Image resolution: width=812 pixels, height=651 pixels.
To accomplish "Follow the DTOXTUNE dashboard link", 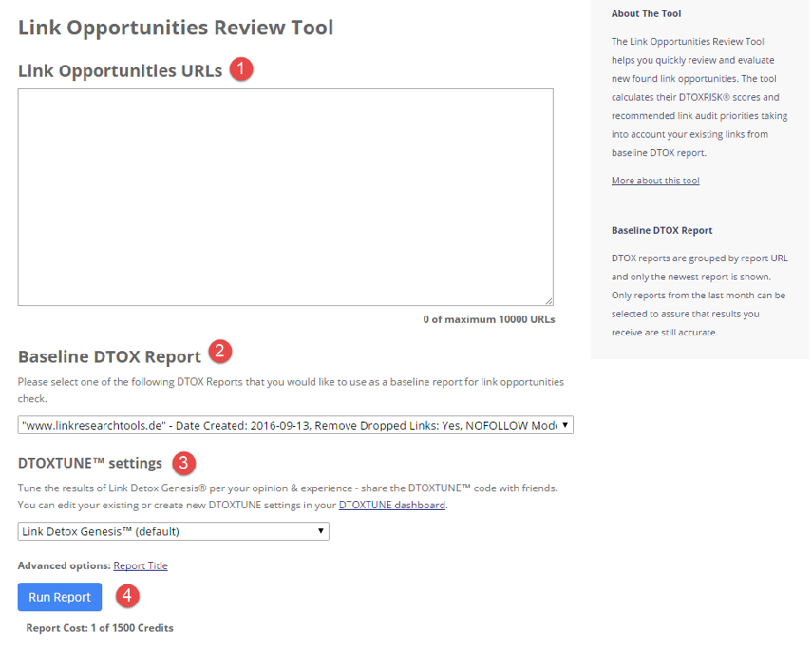I will [392, 505].
